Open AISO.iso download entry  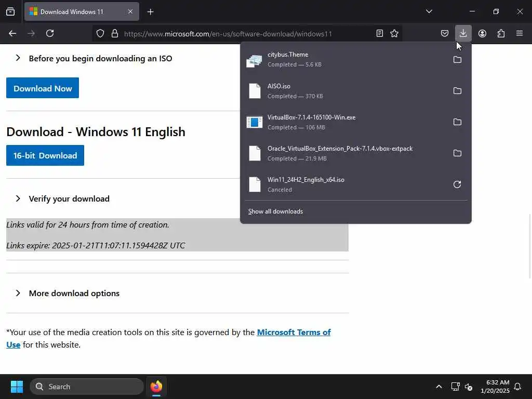tap(346, 90)
